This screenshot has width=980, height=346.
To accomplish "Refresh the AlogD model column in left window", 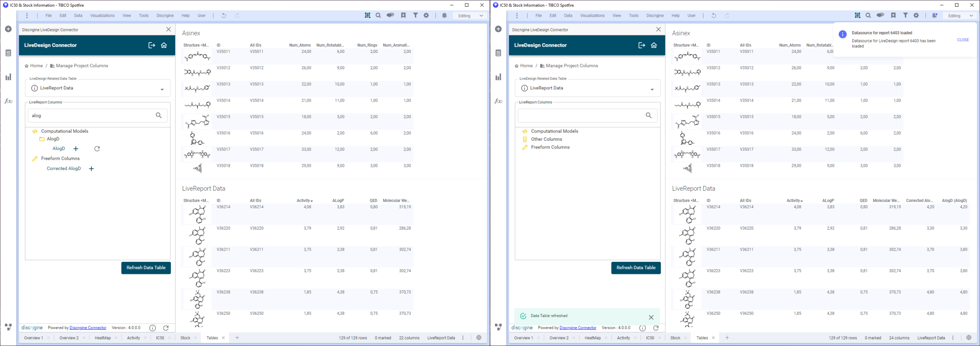I will pyautogui.click(x=97, y=149).
